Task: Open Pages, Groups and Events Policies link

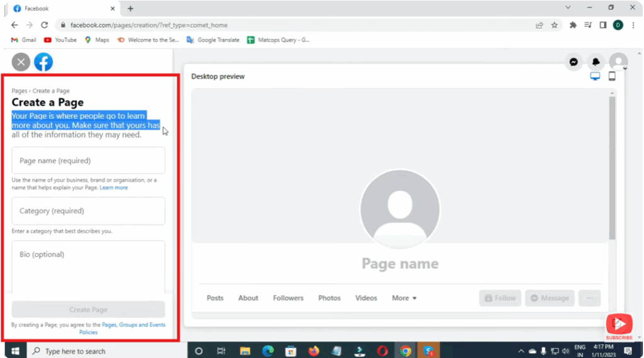Action: coord(133,325)
